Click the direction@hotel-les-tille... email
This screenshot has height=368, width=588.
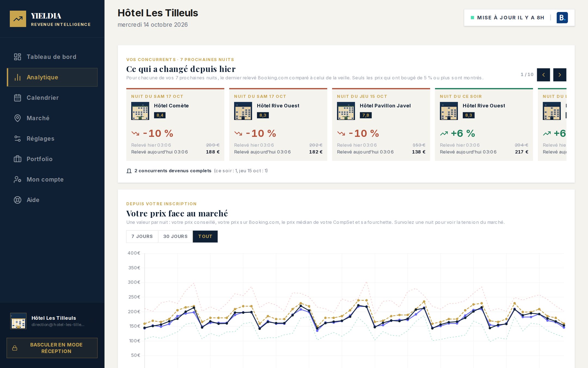click(58, 325)
